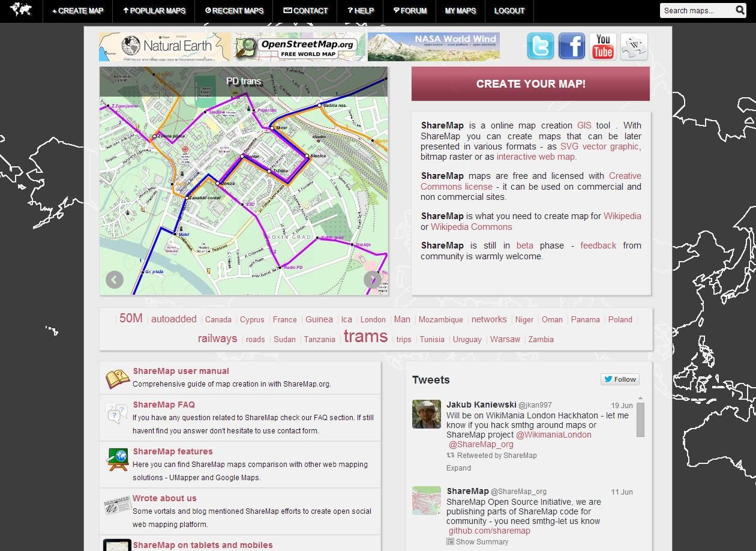Click the question mark icon beside ShareMap FAQ
The image size is (756, 551).
(115, 414)
